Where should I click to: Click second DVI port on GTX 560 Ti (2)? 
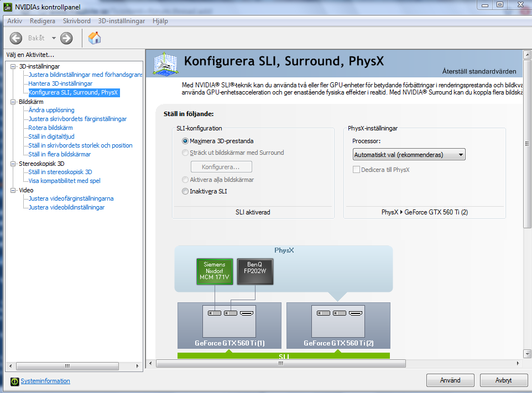point(340,313)
